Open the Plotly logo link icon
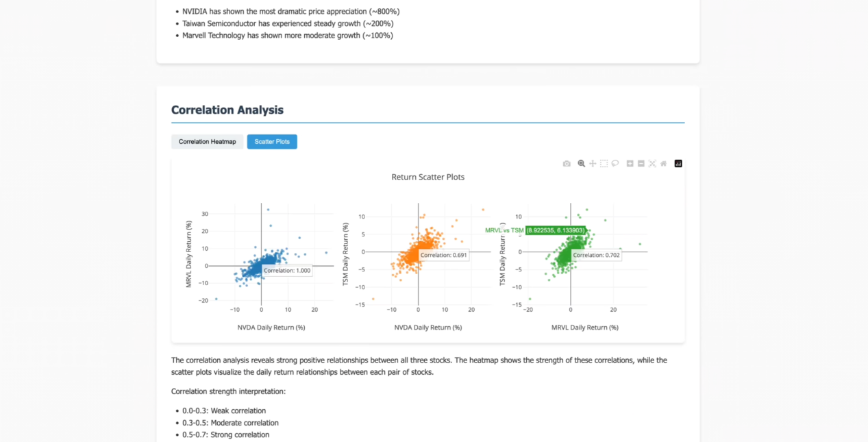The width and height of the screenshot is (868, 442). (678, 164)
